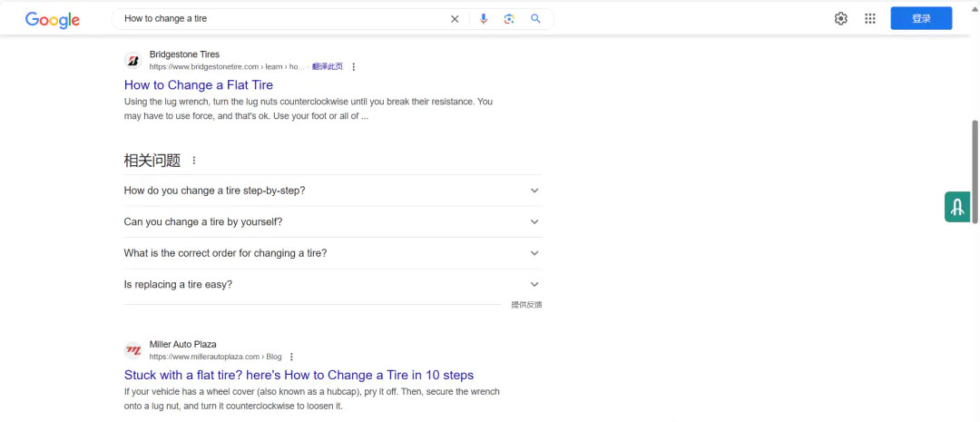The image size is (980, 422).
Task: Click the magnifying glass search button
Action: tap(535, 19)
